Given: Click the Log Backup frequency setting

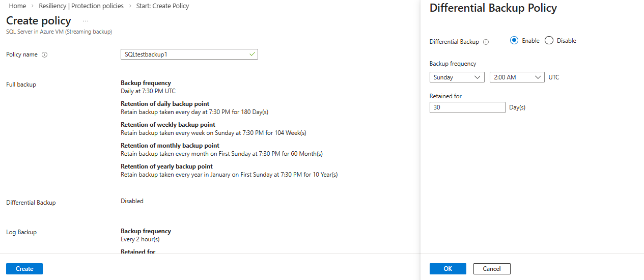Looking at the screenshot, I should 146,235.
